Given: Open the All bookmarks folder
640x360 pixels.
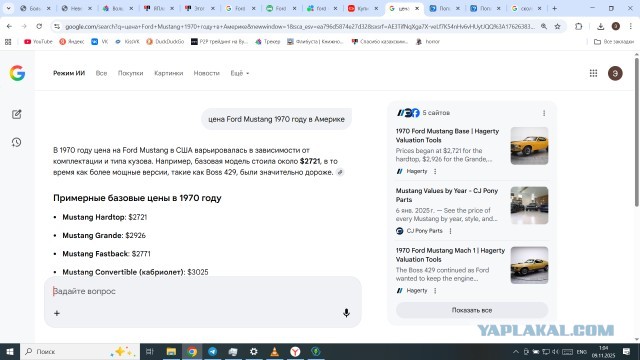Looking at the screenshot, I should [x=614, y=42].
